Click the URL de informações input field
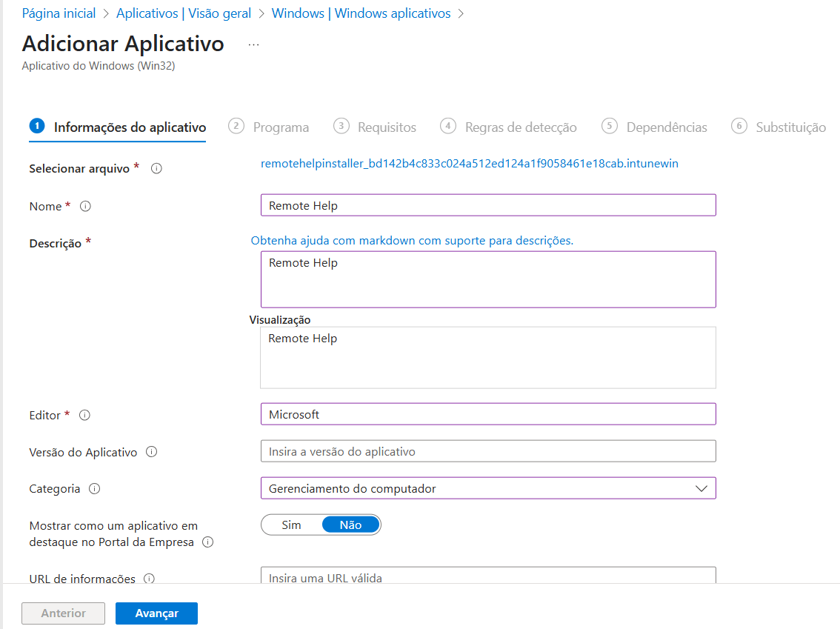840x629 pixels. pyautogui.click(x=488, y=576)
